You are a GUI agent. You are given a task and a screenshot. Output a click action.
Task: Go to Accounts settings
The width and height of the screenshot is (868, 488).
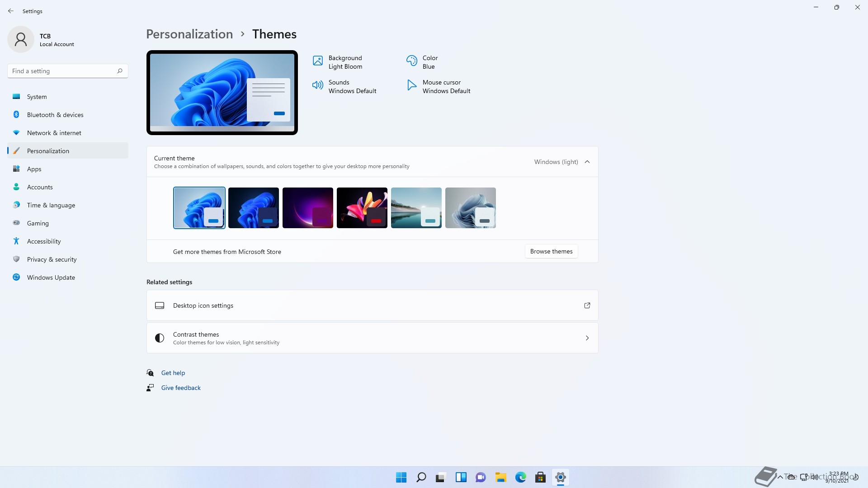pyautogui.click(x=68, y=187)
